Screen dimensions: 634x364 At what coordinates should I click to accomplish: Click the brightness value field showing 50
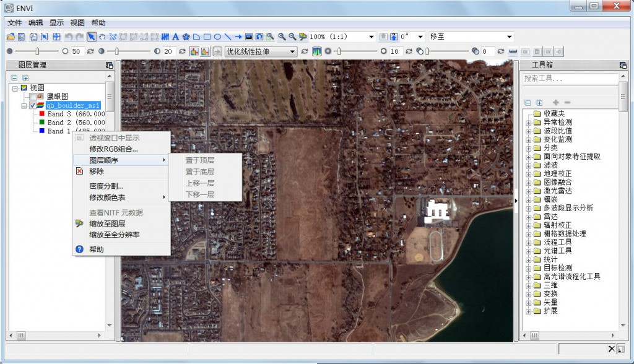[77, 51]
